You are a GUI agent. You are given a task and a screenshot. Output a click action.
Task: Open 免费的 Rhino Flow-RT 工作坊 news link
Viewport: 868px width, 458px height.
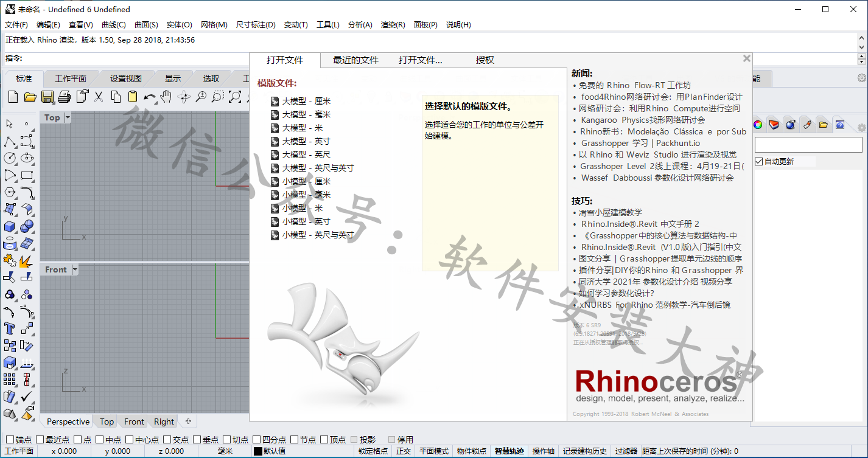tap(635, 85)
